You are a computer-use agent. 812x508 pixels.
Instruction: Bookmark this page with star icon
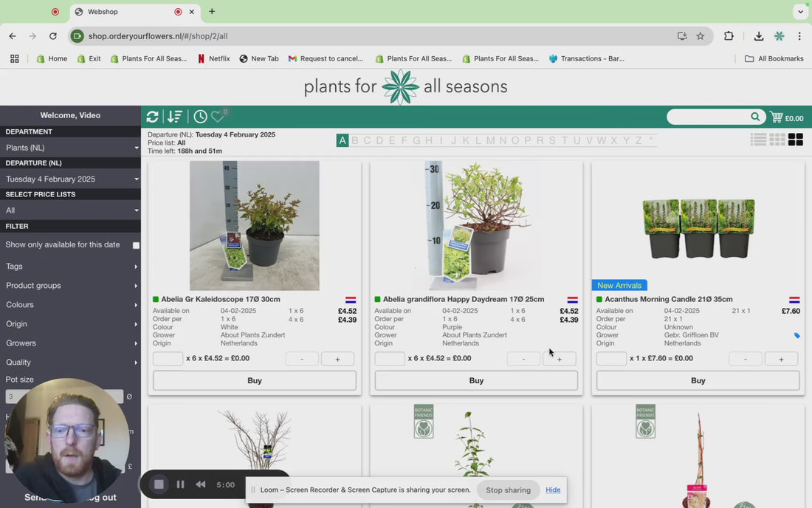pyautogui.click(x=700, y=36)
